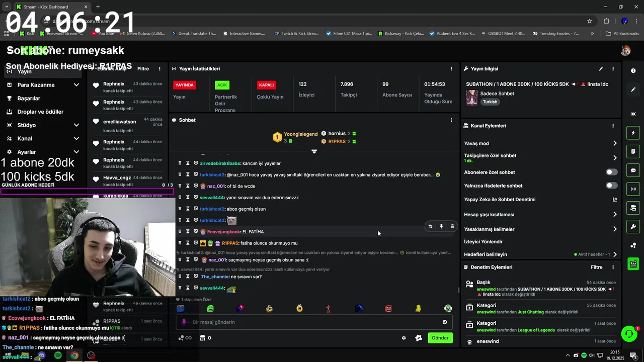Click profile avatar at top right

click(x=625, y=50)
